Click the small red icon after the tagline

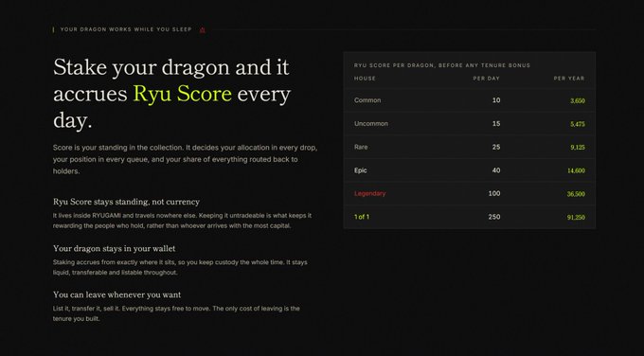(x=202, y=29)
